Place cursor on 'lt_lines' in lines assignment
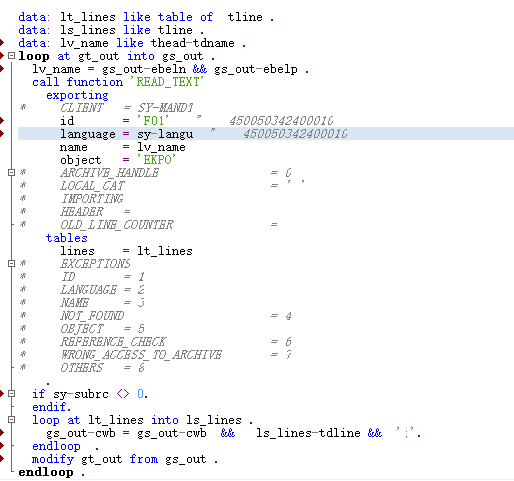Screen dimensions: 514x481 165,251
